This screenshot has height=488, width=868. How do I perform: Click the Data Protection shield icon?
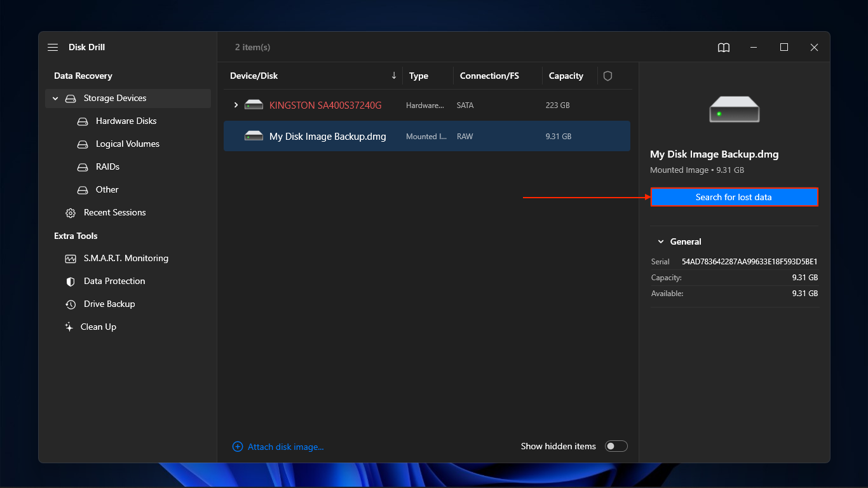pos(71,281)
